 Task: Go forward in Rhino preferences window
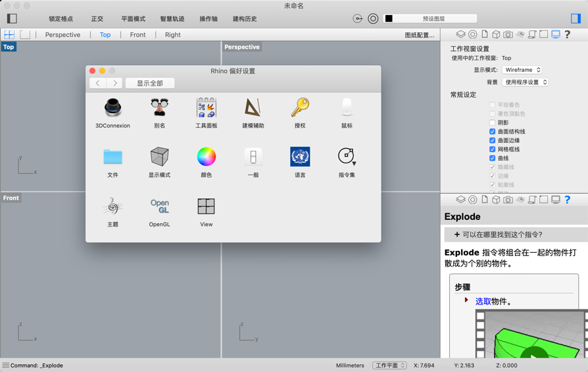click(x=114, y=83)
